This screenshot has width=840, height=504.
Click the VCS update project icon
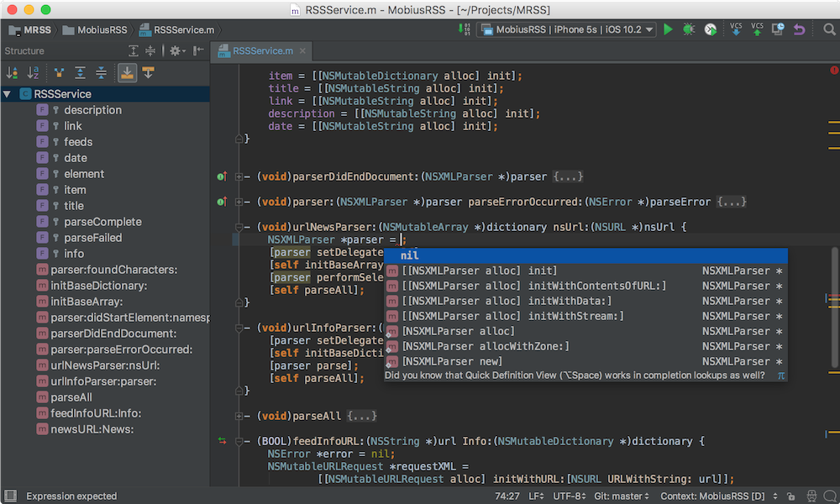coord(736,29)
